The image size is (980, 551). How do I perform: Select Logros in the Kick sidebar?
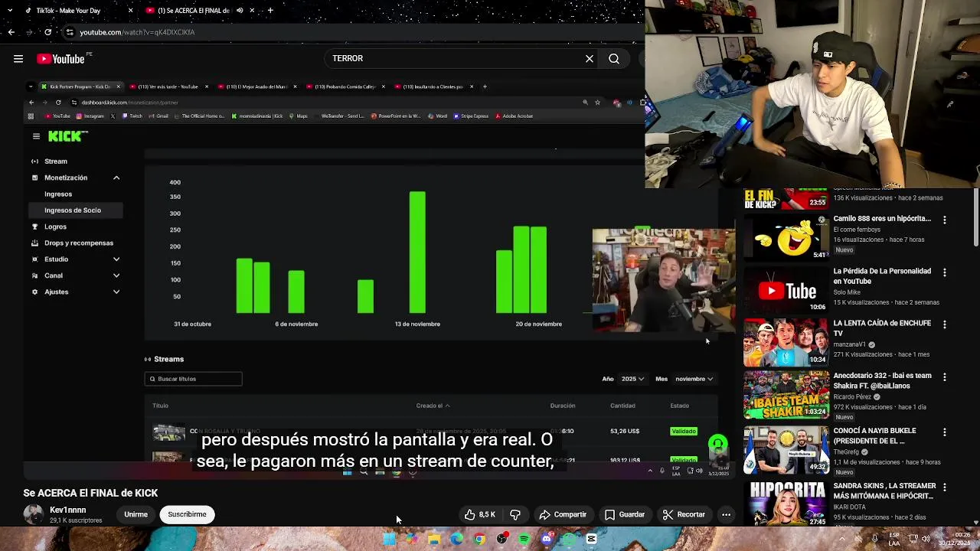coord(55,227)
